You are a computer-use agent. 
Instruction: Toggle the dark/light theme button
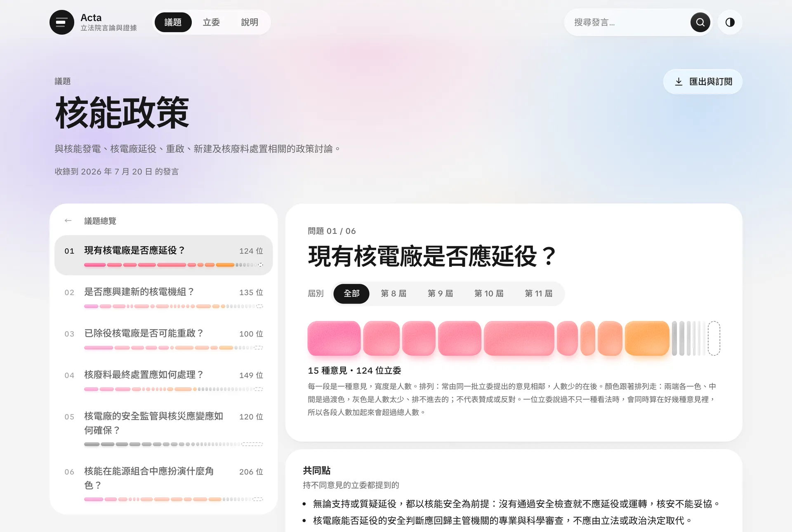[730, 22]
